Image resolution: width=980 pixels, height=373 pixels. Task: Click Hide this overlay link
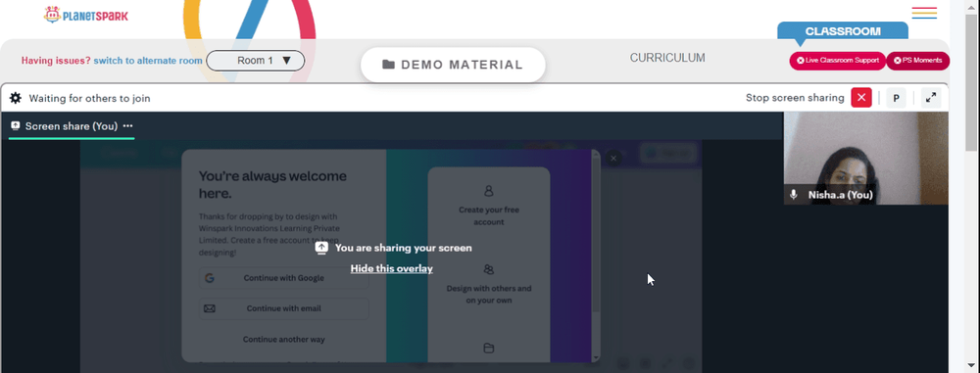[x=391, y=268]
